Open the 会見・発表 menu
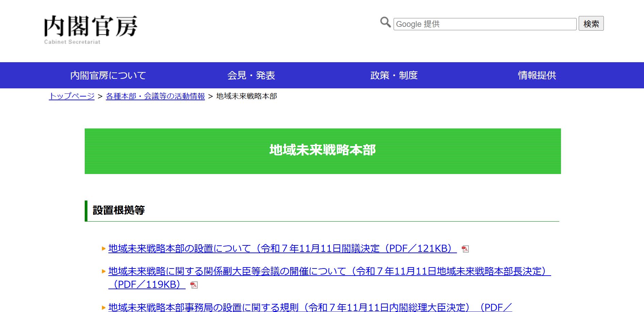644x312 pixels. [x=251, y=75]
